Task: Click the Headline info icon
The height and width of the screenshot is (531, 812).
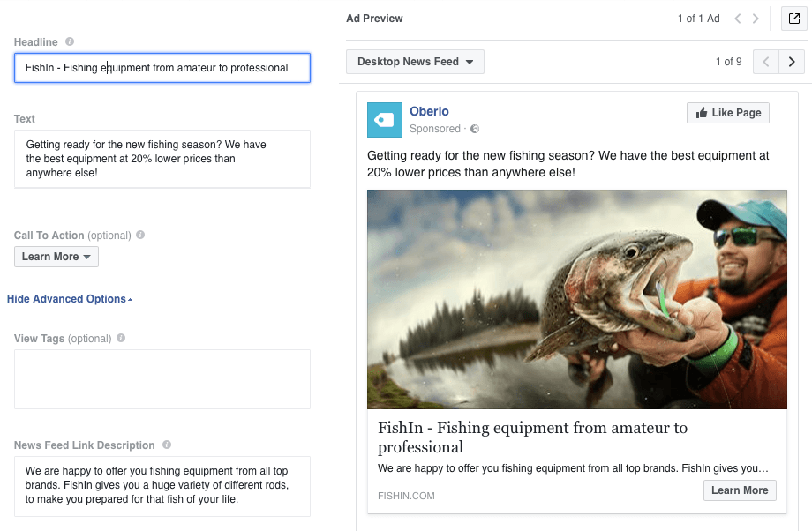Action: (x=70, y=41)
